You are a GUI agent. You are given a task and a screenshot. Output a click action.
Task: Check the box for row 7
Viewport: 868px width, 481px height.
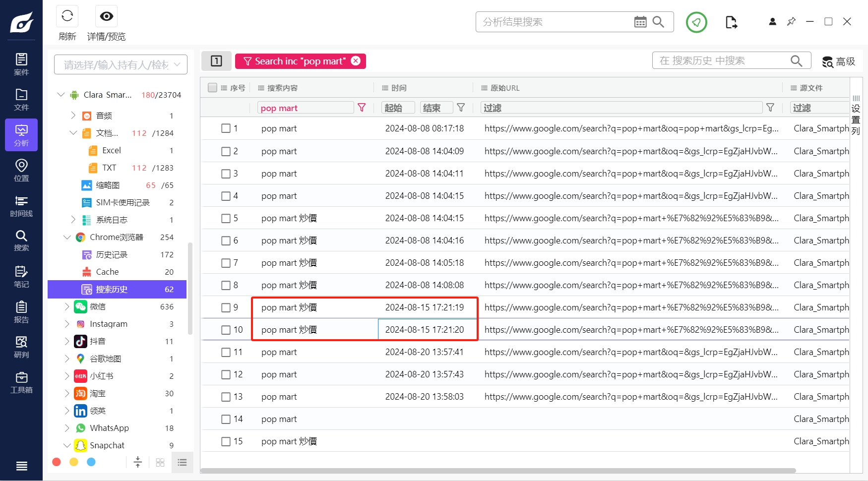(226, 263)
